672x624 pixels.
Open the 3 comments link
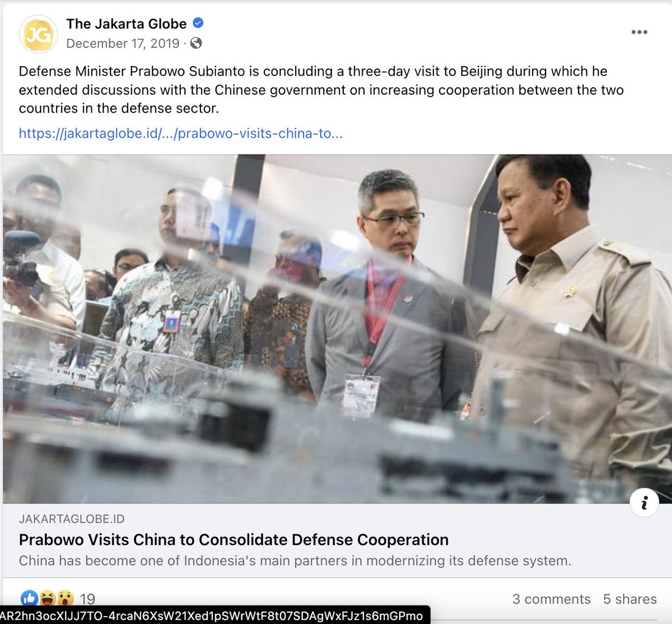(552, 599)
